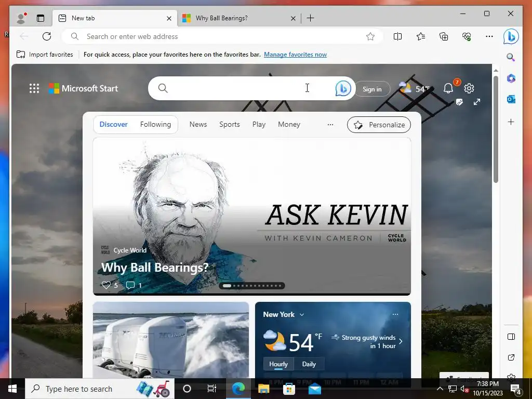Open the app launcher grid icon

(x=34, y=88)
